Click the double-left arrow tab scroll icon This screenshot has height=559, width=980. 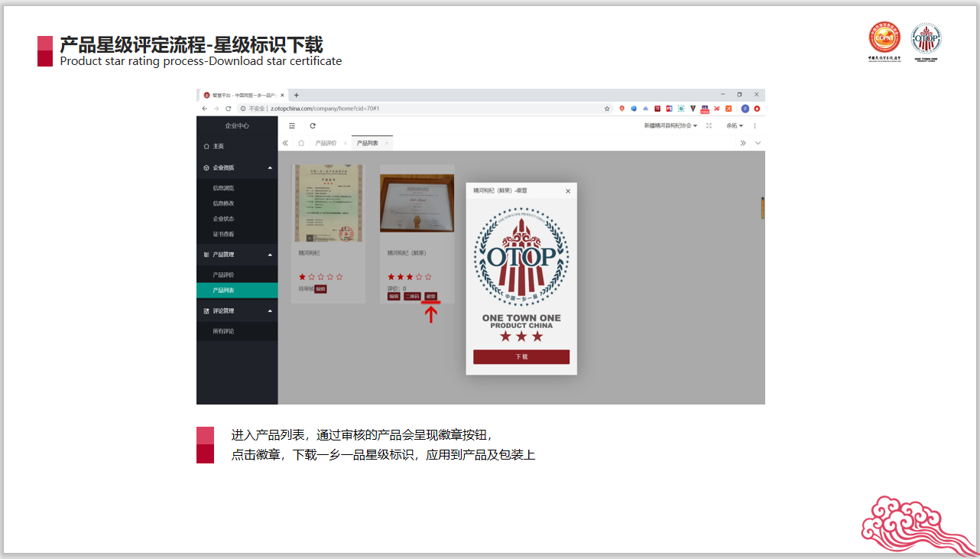286,143
